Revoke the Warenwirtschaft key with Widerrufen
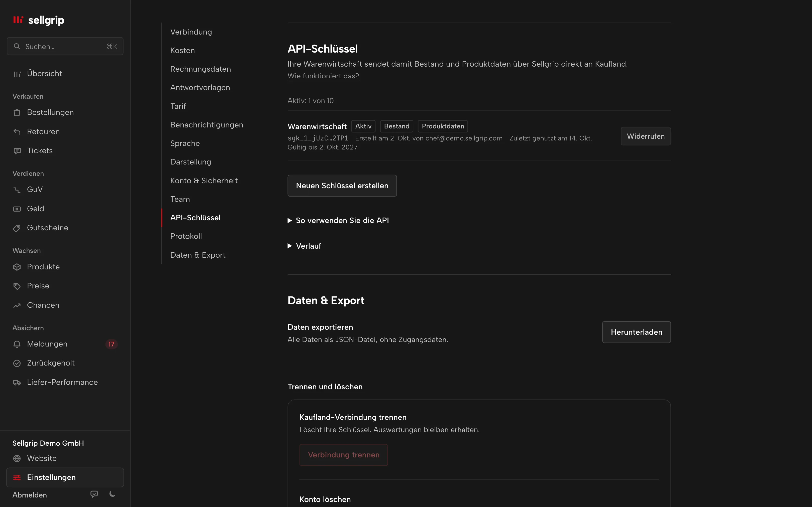 646,136
